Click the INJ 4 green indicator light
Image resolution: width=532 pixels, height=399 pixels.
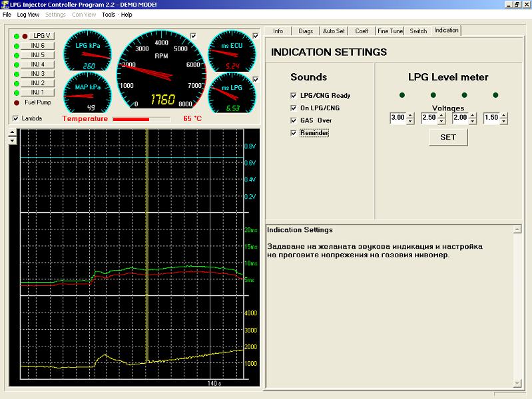(17, 65)
